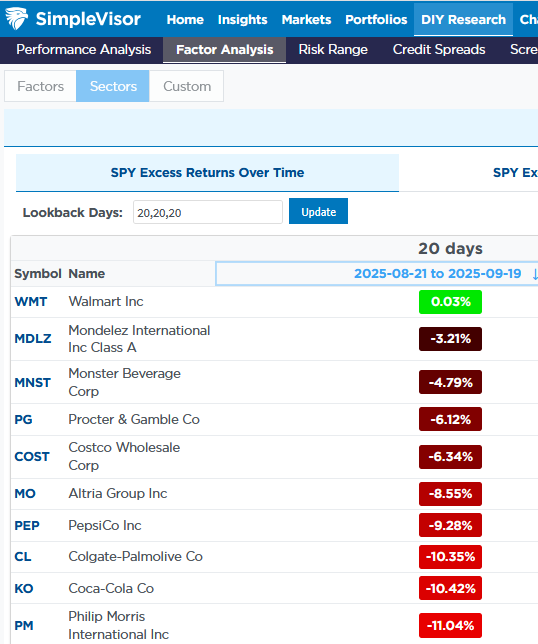538x644 pixels.
Task: Click the -9.28% PepsiCo return cell
Action: [x=450, y=525]
